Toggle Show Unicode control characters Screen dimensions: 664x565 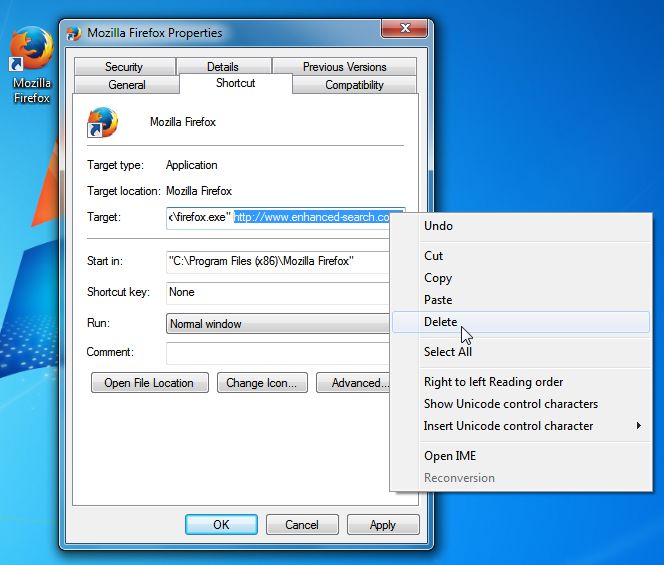521,404
